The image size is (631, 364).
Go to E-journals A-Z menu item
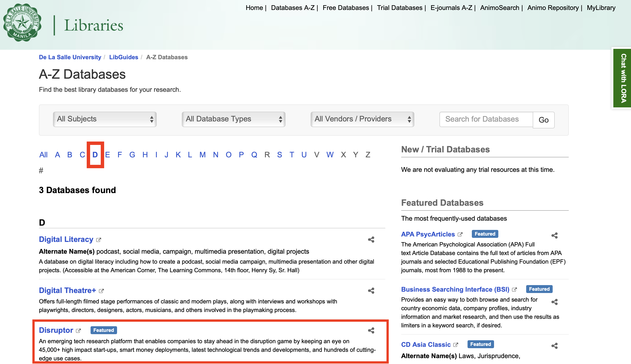coord(451,8)
